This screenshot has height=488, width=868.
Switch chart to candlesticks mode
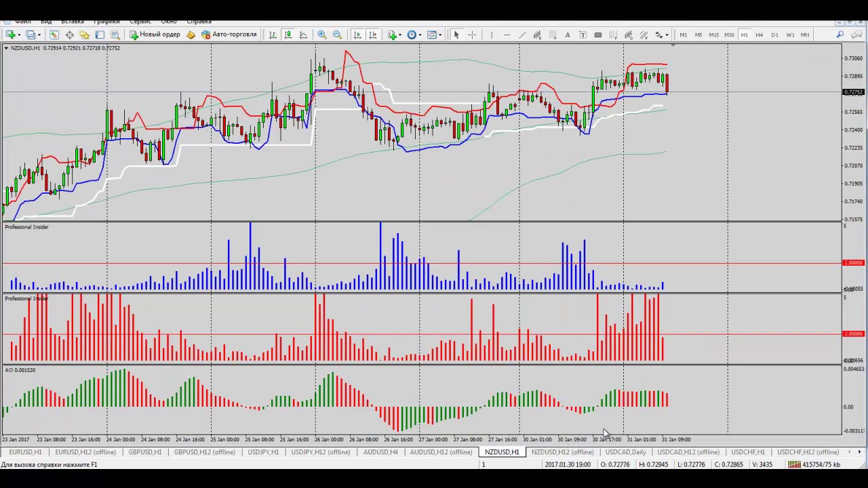pos(288,35)
